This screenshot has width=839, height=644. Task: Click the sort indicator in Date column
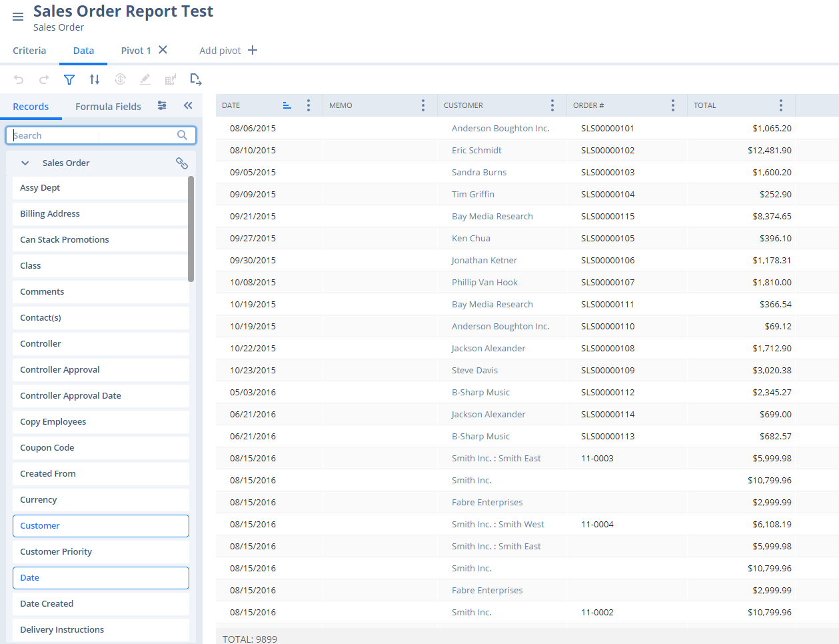point(287,105)
